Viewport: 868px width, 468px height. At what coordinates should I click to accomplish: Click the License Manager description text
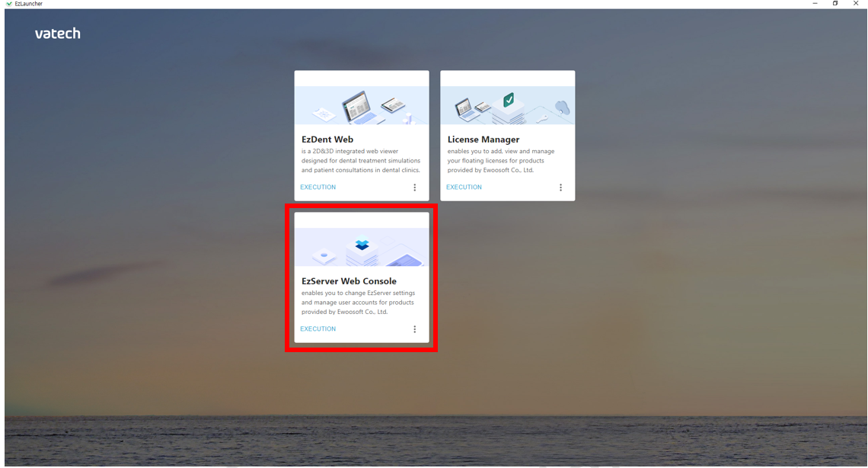[x=501, y=161]
